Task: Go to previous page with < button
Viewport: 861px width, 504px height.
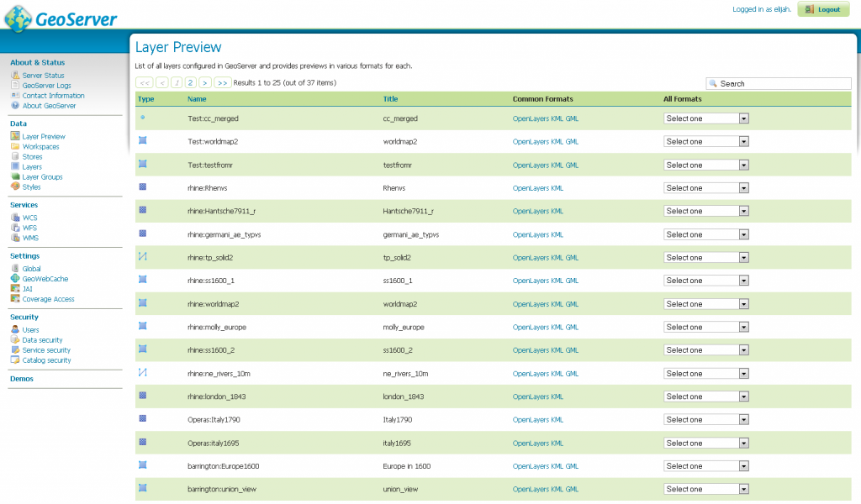Action: (x=162, y=83)
